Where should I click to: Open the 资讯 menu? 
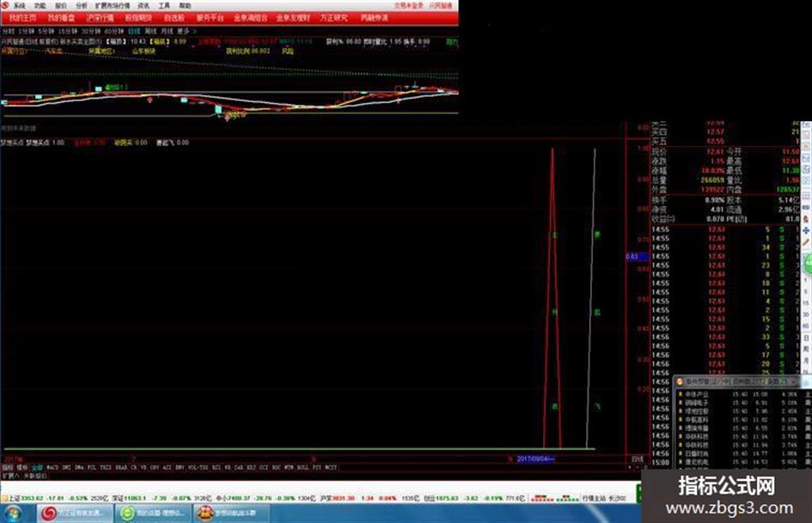(x=143, y=6)
